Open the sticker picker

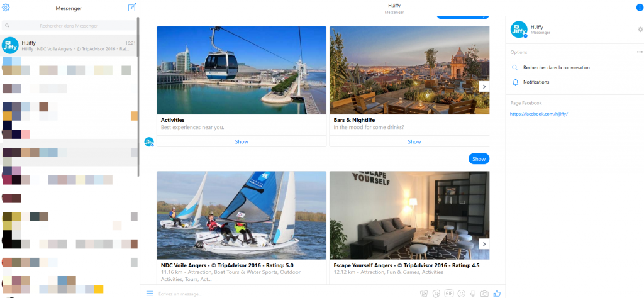(x=436, y=294)
